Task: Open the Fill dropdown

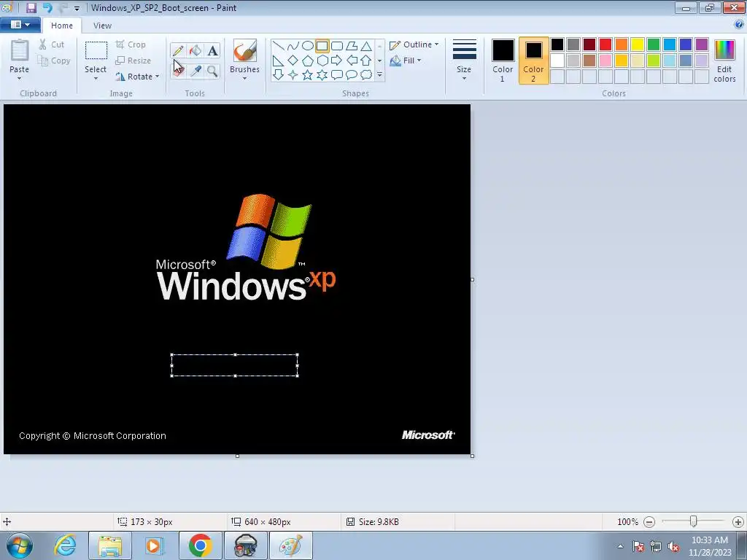Action: click(x=406, y=61)
